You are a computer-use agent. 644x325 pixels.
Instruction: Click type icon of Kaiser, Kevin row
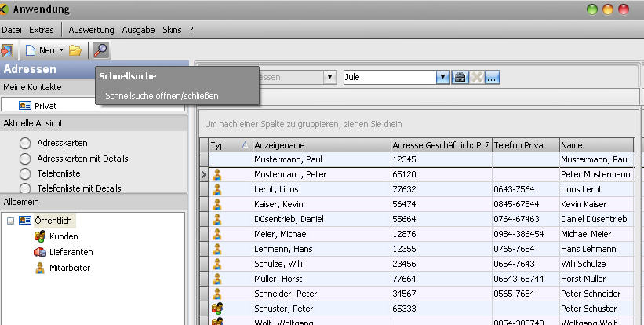(x=216, y=204)
